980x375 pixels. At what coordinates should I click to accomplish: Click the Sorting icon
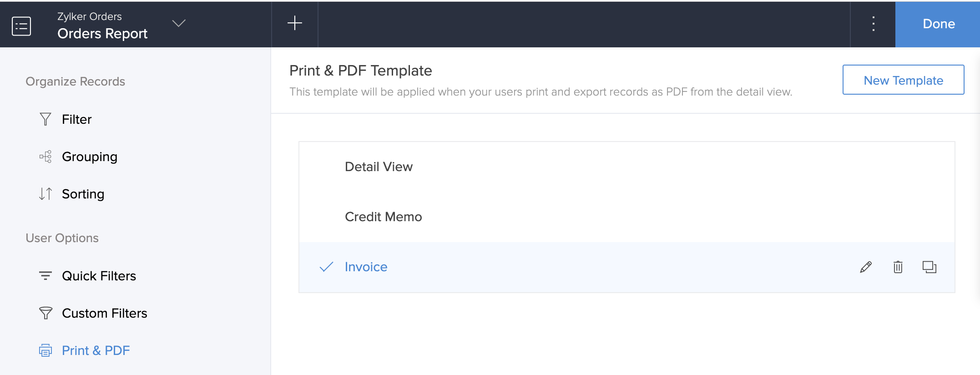(45, 193)
